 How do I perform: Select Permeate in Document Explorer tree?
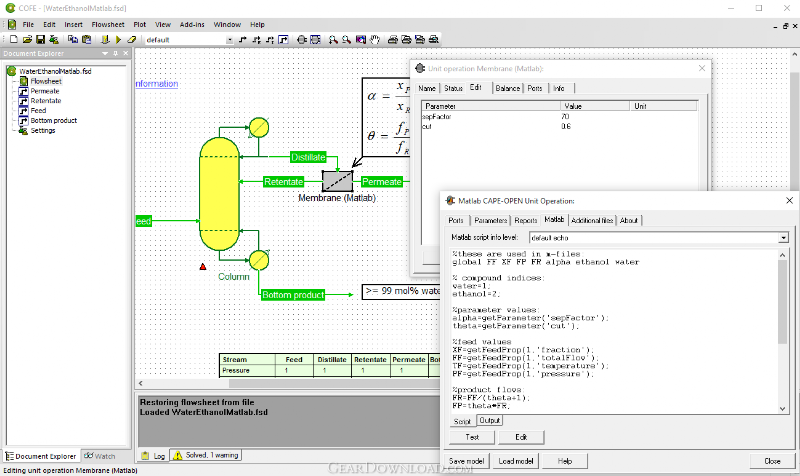click(45, 91)
